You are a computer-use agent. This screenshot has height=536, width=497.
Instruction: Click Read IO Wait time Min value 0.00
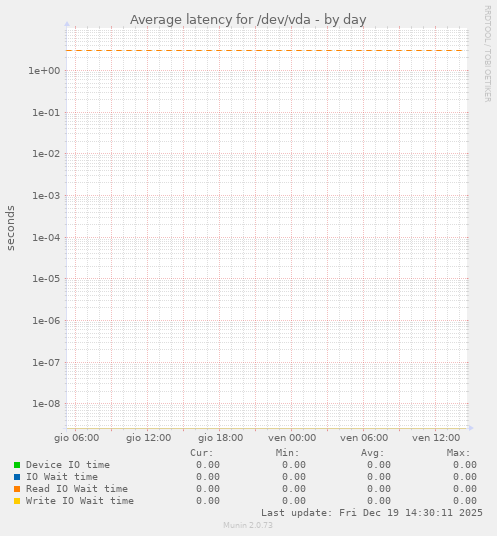click(x=294, y=489)
